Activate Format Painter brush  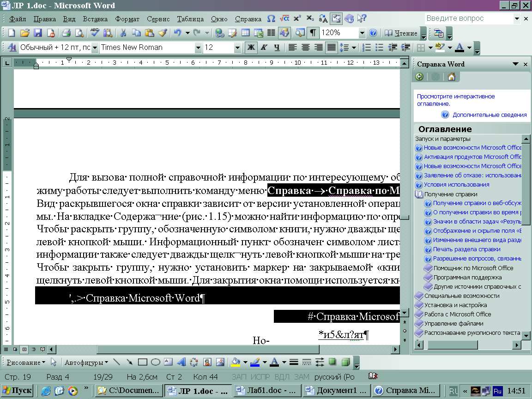coord(163,33)
